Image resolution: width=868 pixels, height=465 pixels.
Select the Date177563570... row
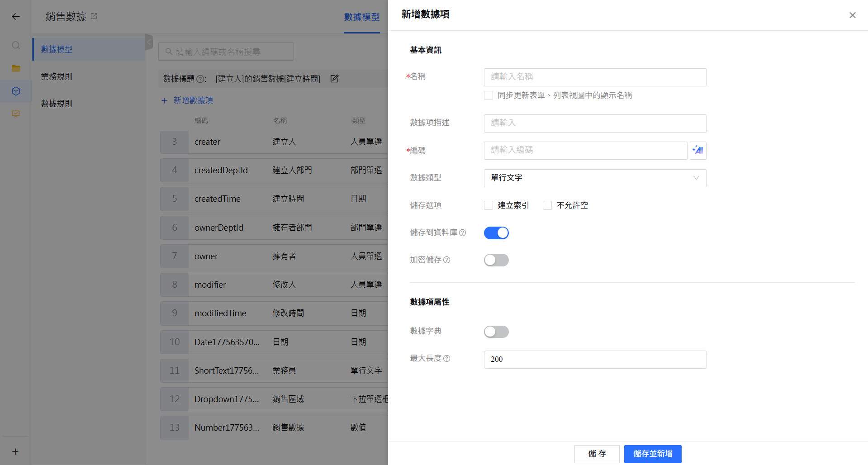pos(274,342)
